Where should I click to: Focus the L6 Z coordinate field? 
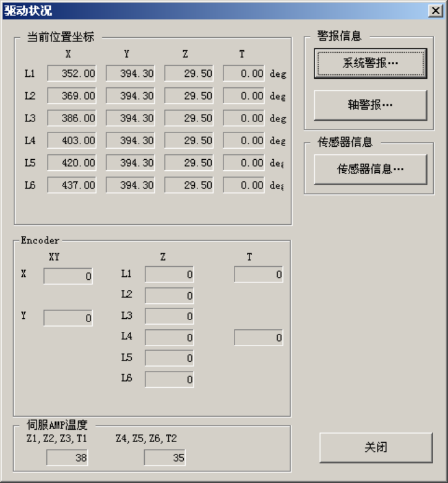[x=189, y=185]
